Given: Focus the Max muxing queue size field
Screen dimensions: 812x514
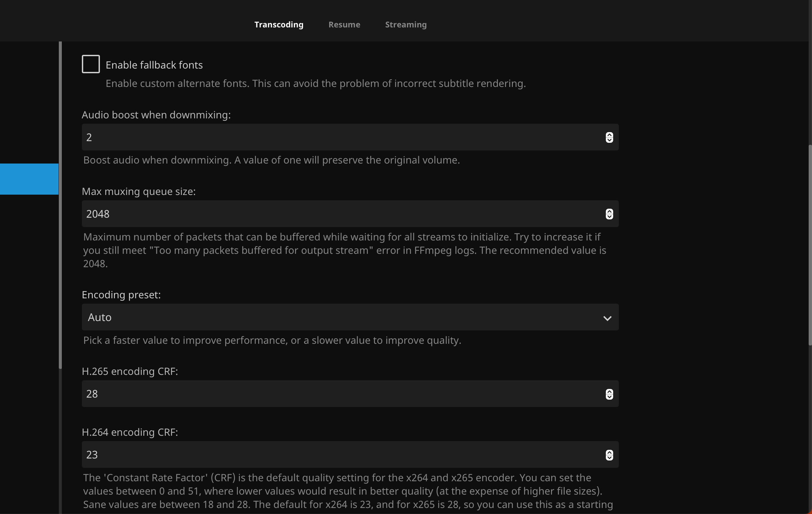Looking at the screenshot, I should tap(337, 214).
